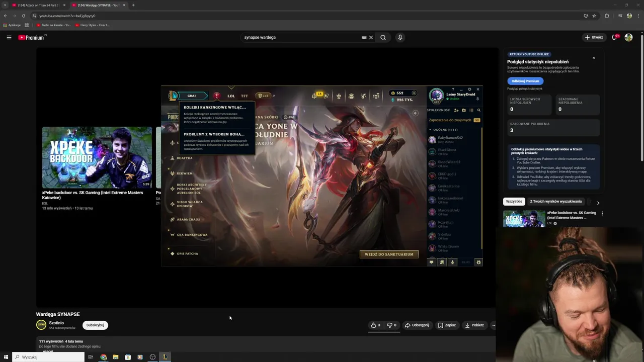
Task: Open the Harry Styles bookmark
Action: [x=93, y=25]
